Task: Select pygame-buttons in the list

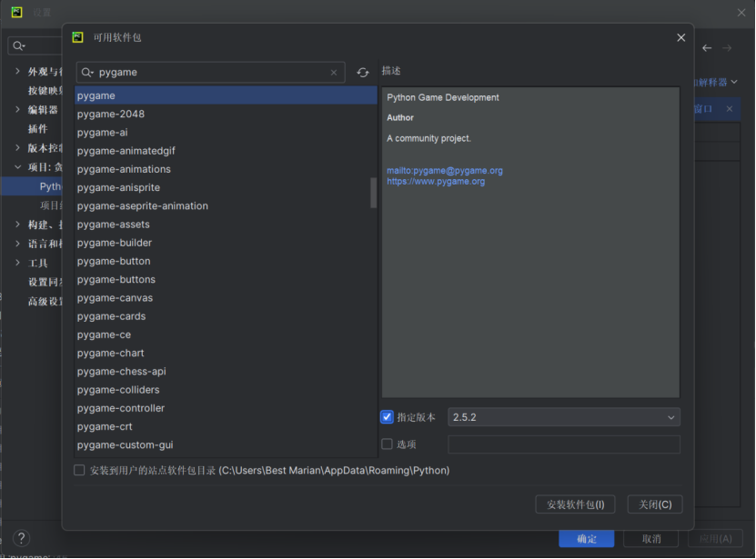Action: click(226, 280)
